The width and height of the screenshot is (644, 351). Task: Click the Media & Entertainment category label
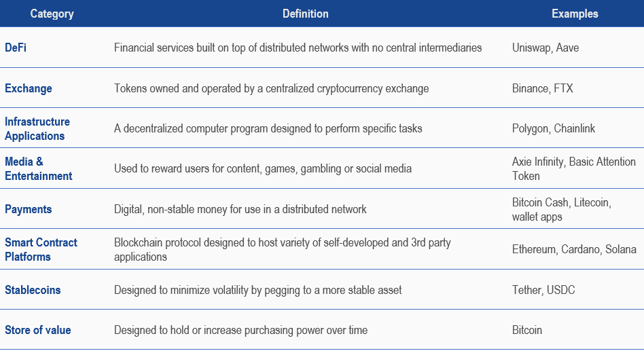click(x=38, y=169)
